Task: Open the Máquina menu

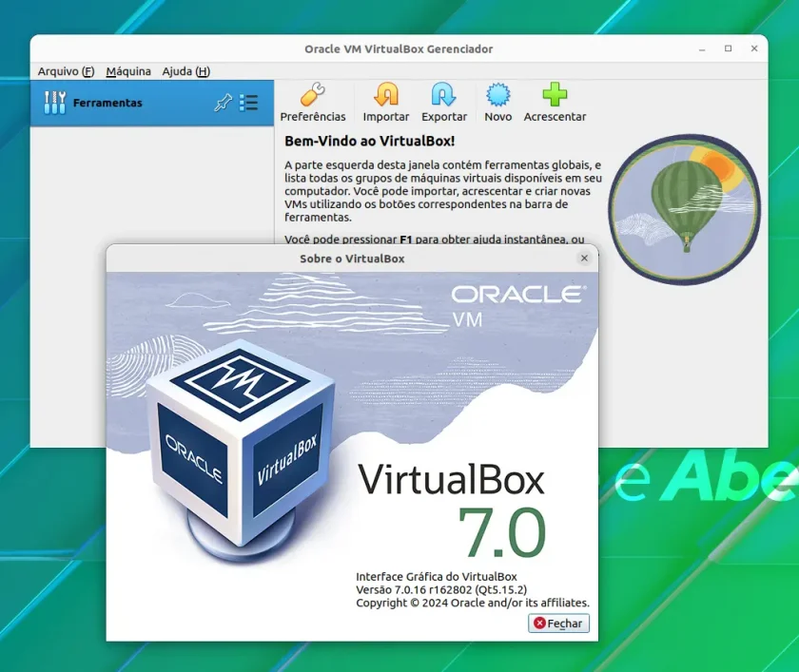Action: pos(128,71)
